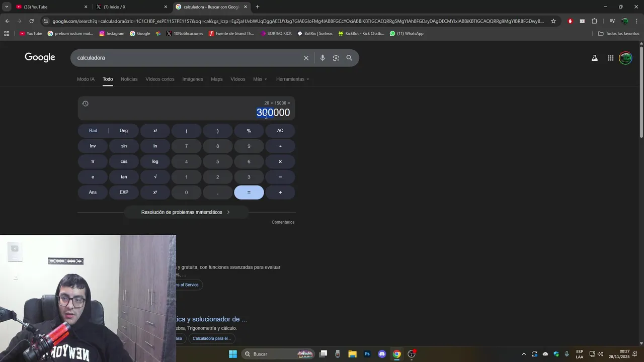
Task: Click the Comentarios link
Action: click(283, 222)
